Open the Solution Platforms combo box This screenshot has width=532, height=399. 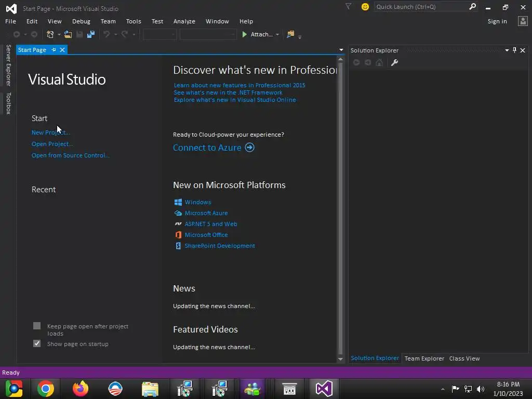[208, 34]
